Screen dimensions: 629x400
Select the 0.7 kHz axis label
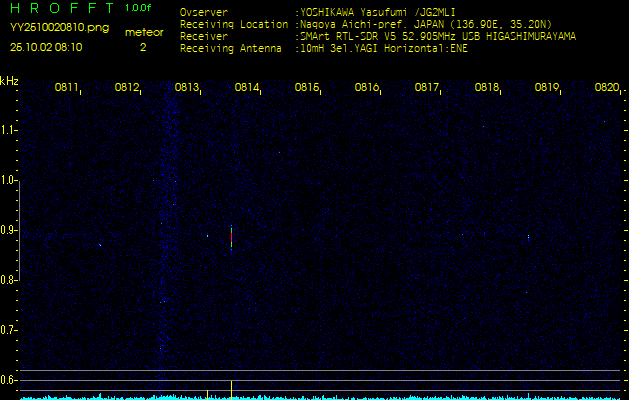tap(9, 330)
